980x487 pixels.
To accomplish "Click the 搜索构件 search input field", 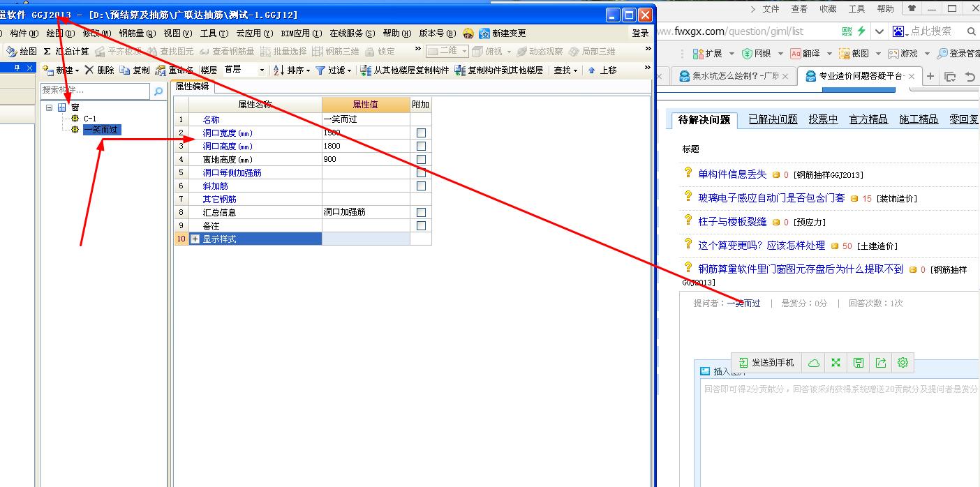I will 95,91.
